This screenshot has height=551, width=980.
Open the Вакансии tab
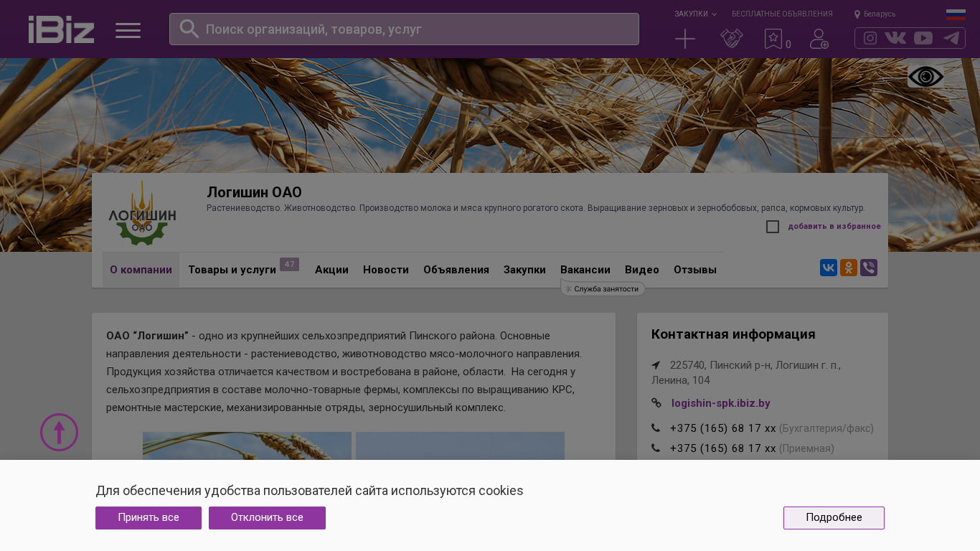click(x=585, y=270)
